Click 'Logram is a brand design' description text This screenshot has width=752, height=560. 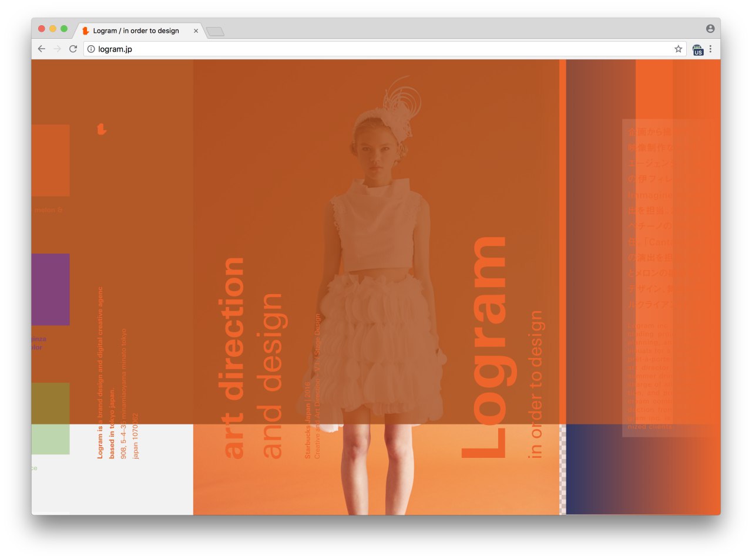click(100, 372)
